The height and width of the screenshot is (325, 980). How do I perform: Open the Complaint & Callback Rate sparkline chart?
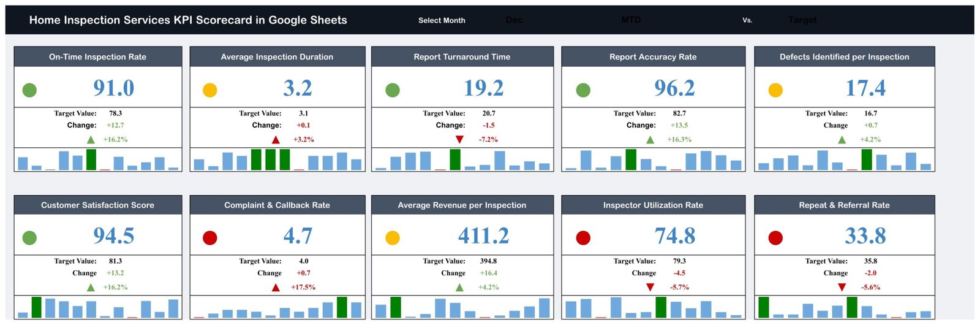coord(277,307)
